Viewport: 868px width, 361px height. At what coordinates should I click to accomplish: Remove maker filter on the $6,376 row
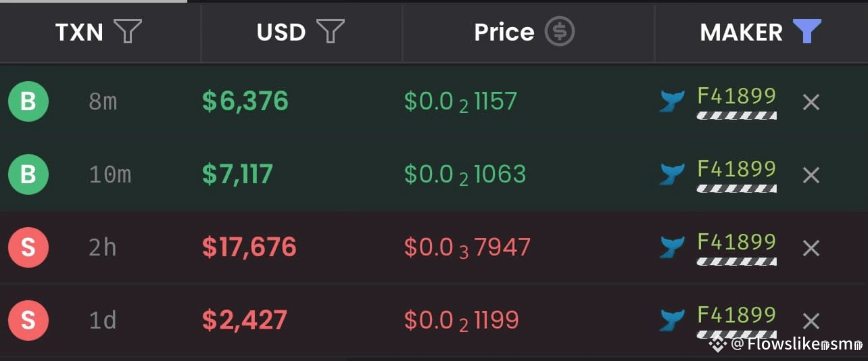(811, 102)
